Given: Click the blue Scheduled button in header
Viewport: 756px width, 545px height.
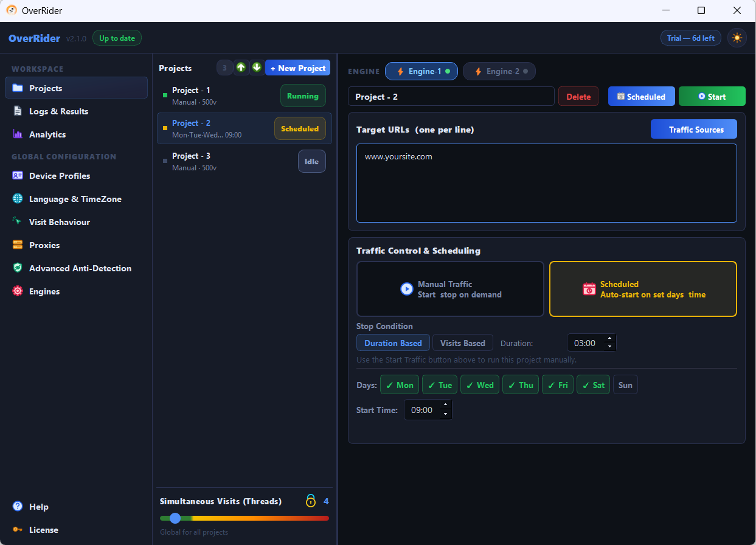Looking at the screenshot, I should click(x=641, y=97).
